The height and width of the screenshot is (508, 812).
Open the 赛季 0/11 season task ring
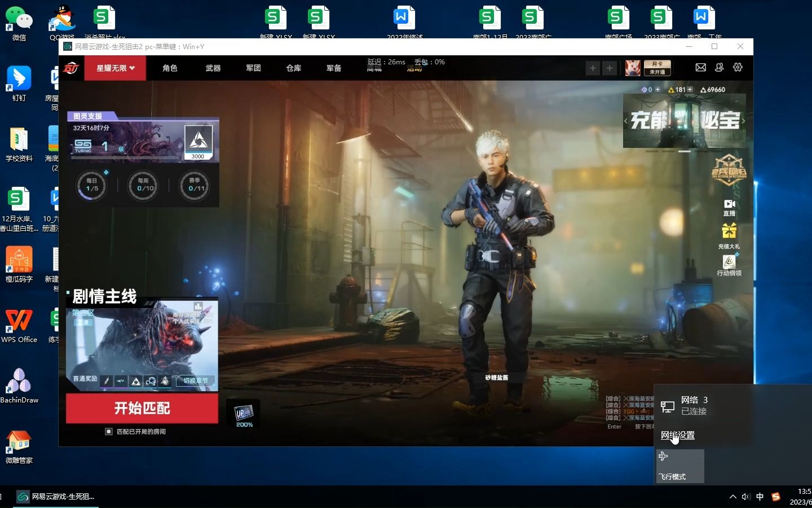click(195, 185)
